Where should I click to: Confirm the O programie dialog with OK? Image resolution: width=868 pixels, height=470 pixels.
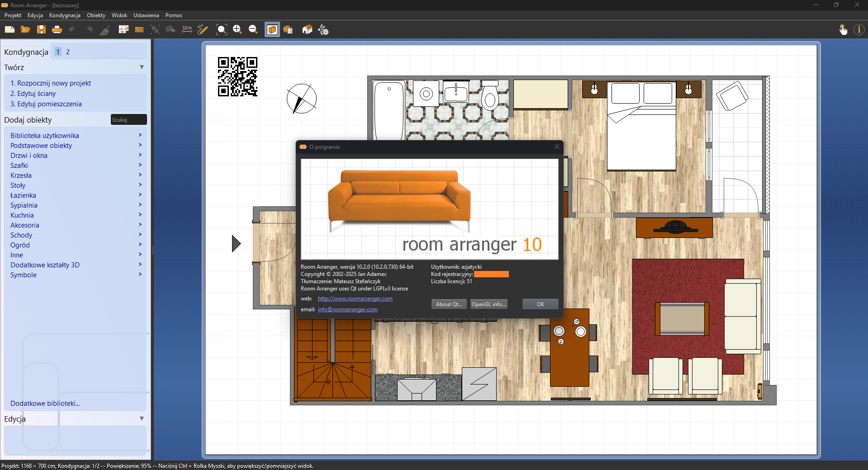click(540, 304)
